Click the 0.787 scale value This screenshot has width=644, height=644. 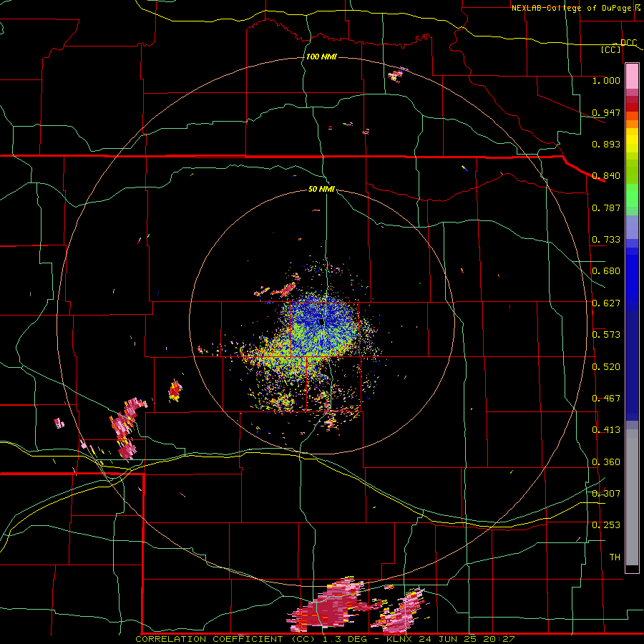(x=606, y=208)
